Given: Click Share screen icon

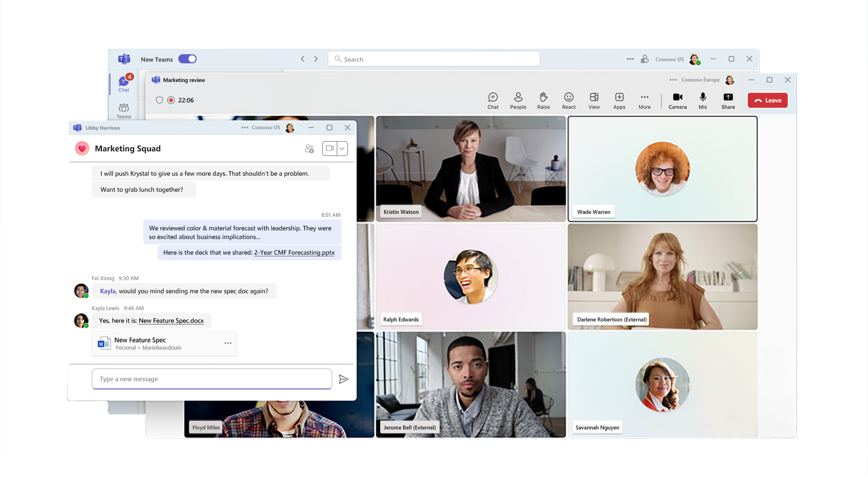Looking at the screenshot, I should (x=728, y=100).
